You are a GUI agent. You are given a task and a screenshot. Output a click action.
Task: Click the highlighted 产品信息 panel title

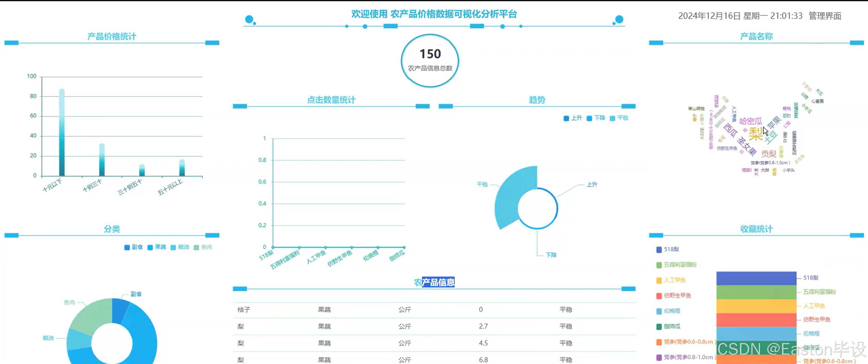point(438,282)
